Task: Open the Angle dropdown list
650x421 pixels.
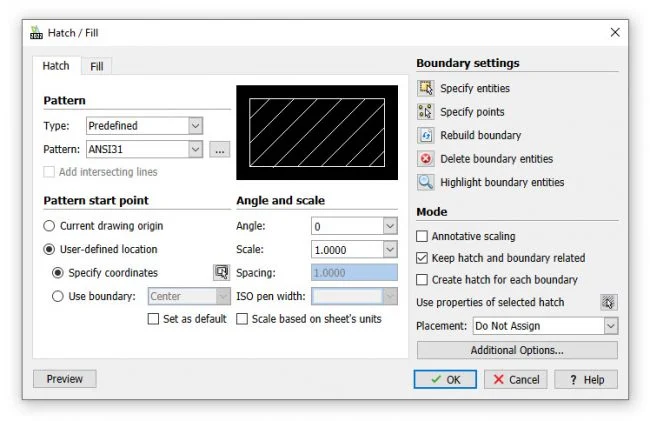Action: pyautogui.click(x=389, y=226)
